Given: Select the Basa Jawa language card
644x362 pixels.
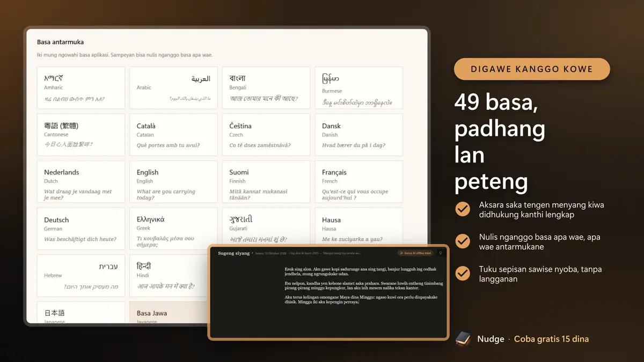Looking at the screenshot, I should point(169,313).
